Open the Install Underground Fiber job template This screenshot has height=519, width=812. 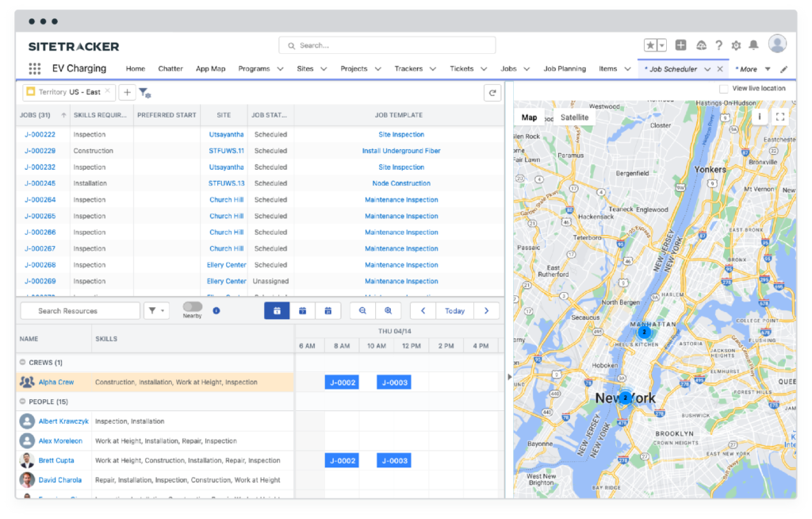(x=401, y=151)
